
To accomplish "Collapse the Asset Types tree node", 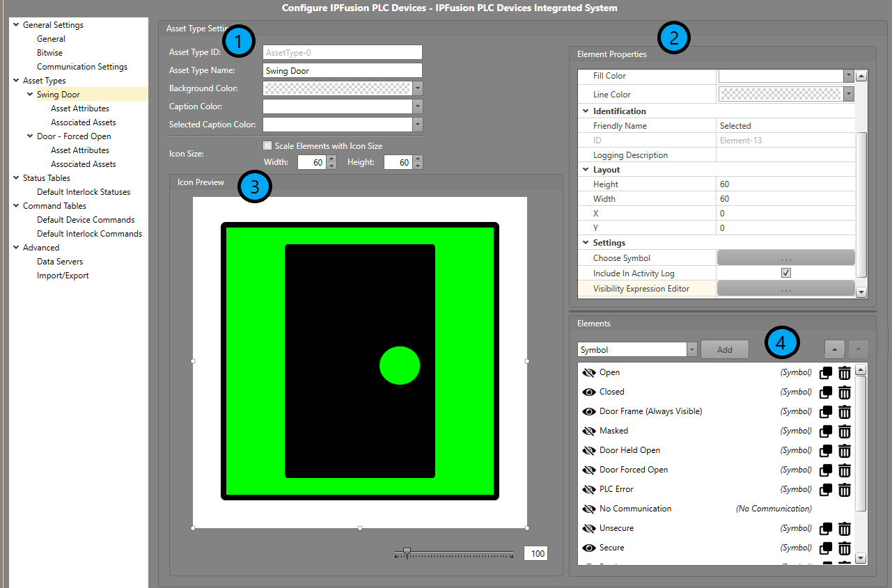I will [x=16, y=81].
